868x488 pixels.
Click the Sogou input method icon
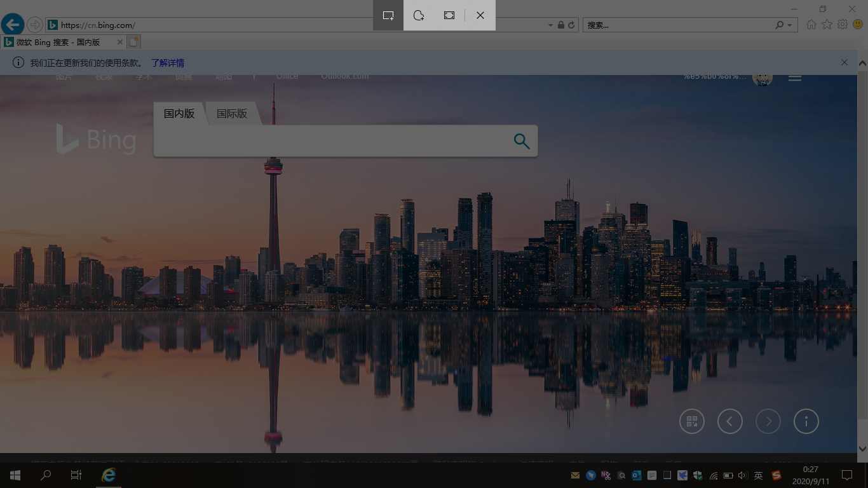click(x=776, y=475)
